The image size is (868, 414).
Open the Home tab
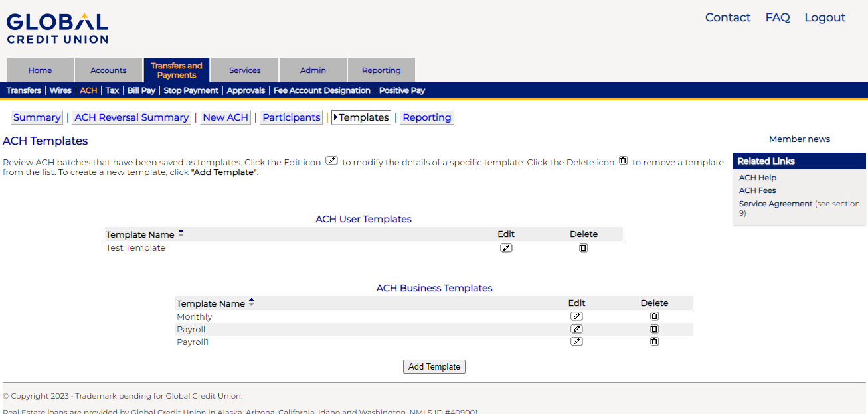click(x=40, y=70)
